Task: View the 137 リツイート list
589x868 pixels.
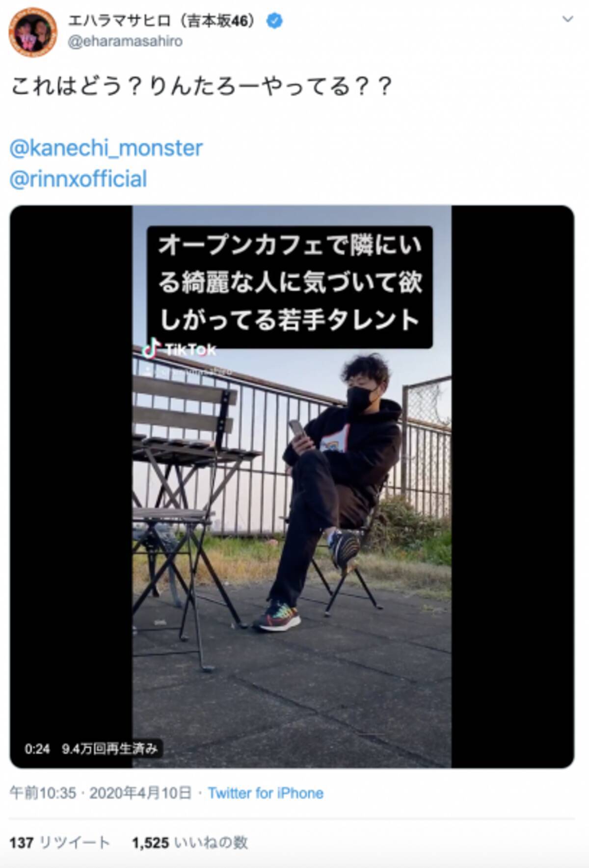Action: point(59,843)
